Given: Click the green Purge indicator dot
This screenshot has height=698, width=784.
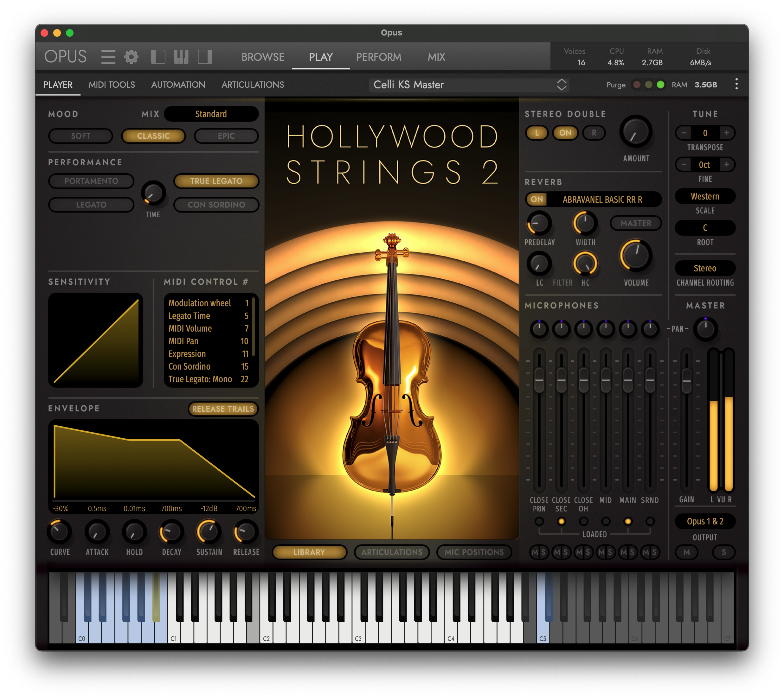Looking at the screenshot, I should (x=660, y=84).
